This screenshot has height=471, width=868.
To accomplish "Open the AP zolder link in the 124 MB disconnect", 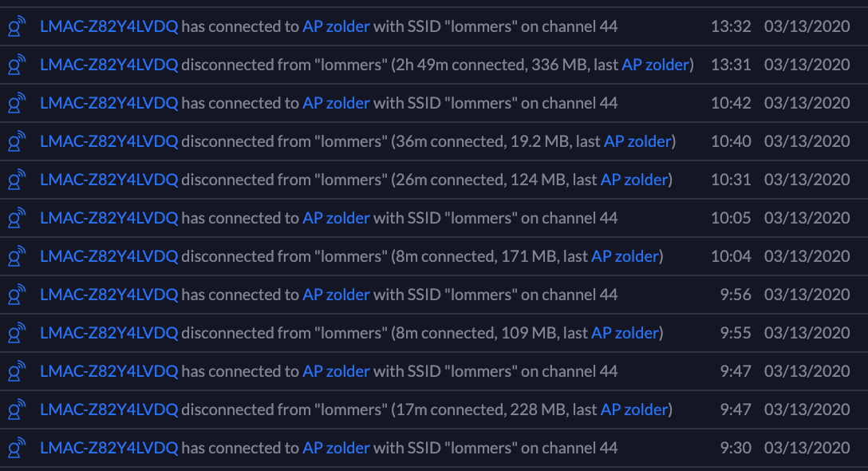I will (634, 180).
